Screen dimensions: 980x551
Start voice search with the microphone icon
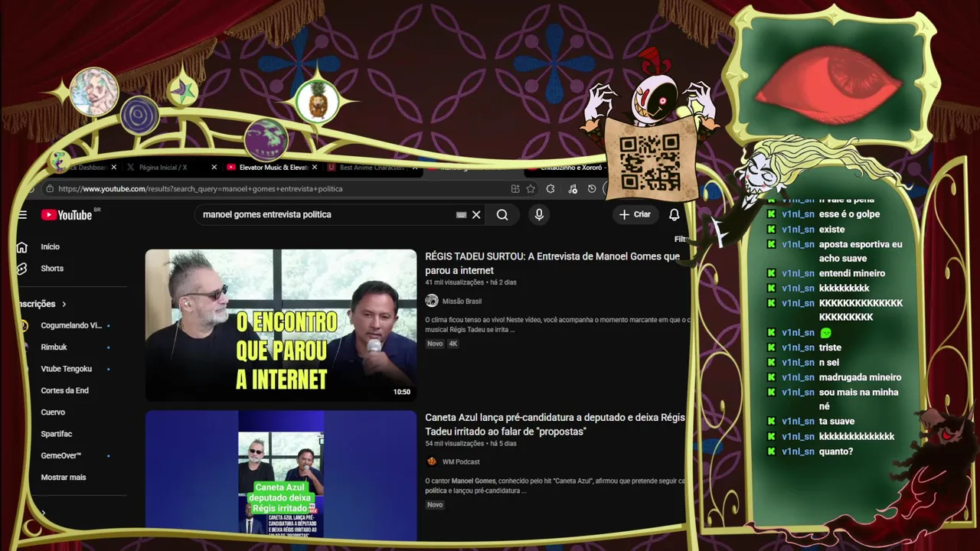coord(539,215)
